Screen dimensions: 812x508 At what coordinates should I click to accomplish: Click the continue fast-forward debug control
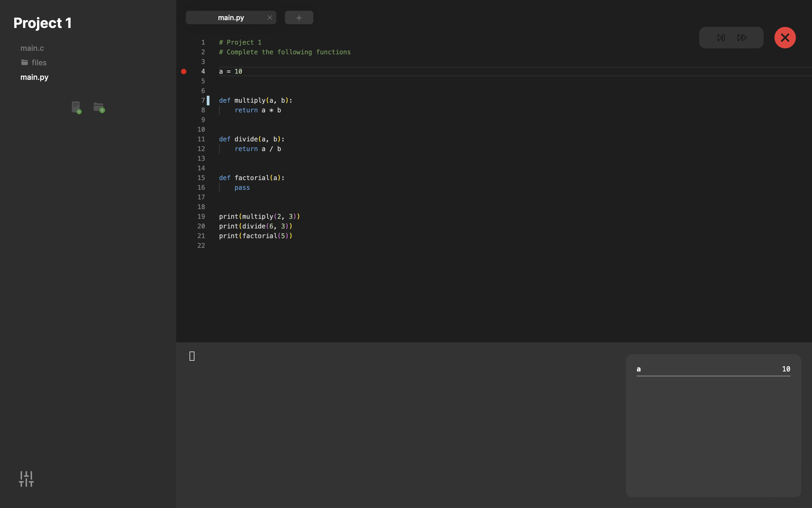point(742,38)
